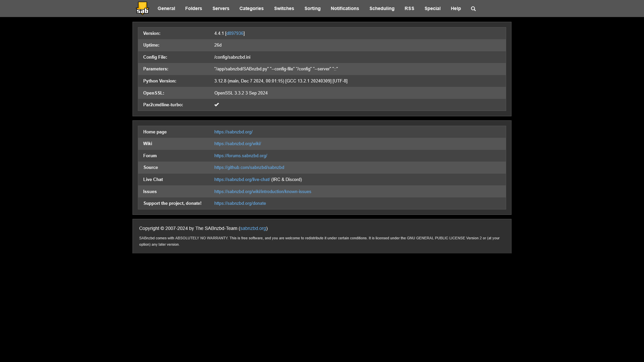Click the OpenSSL: label
This screenshot has width=644, height=362.
coord(154,93)
